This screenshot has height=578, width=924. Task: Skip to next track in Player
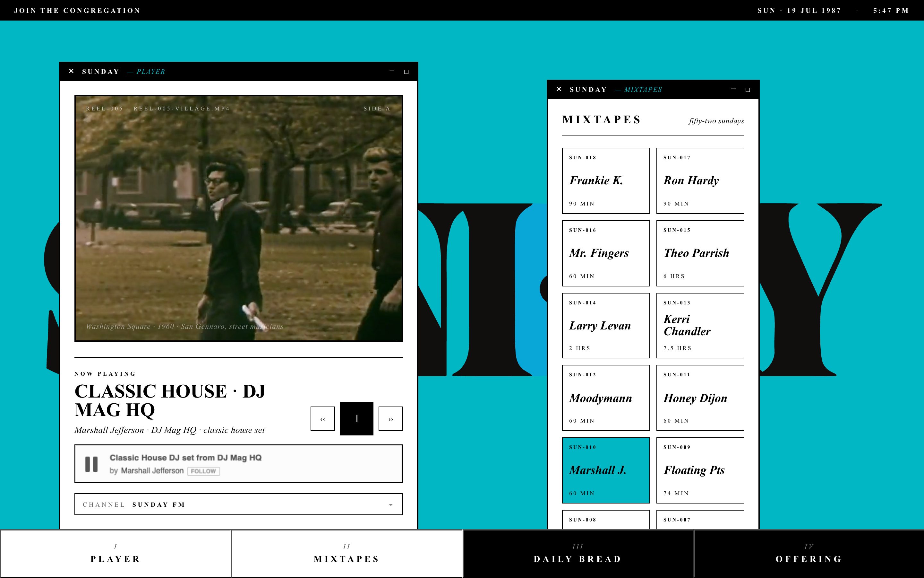(x=390, y=419)
